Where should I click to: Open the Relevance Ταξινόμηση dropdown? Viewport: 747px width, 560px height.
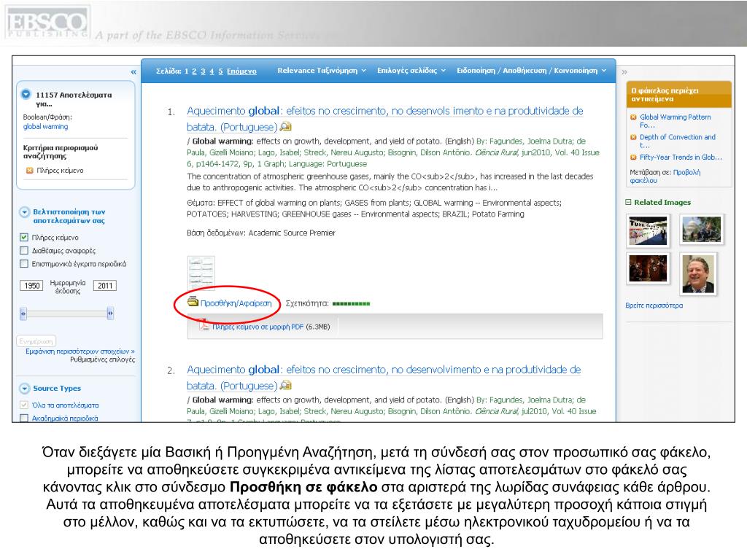(322, 71)
